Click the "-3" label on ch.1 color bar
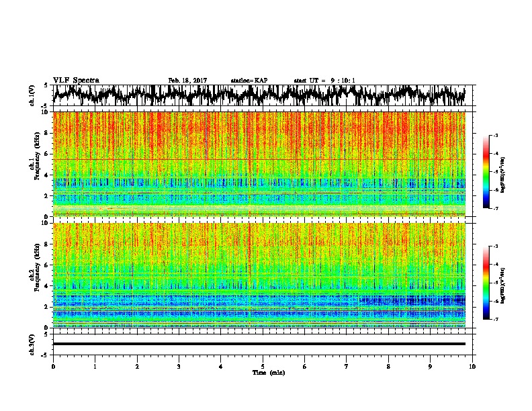Image resolution: width=532 pixels, height=411 pixels. [x=495, y=136]
